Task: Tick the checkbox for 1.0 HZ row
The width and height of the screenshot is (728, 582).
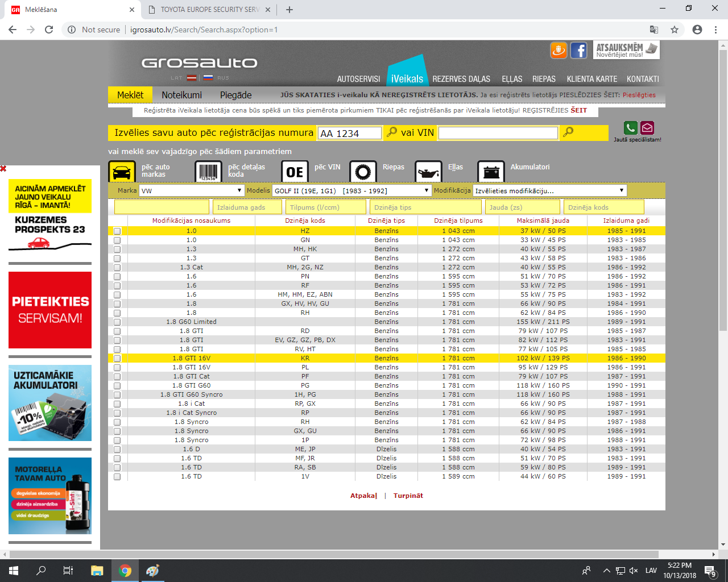Action: click(117, 231)
